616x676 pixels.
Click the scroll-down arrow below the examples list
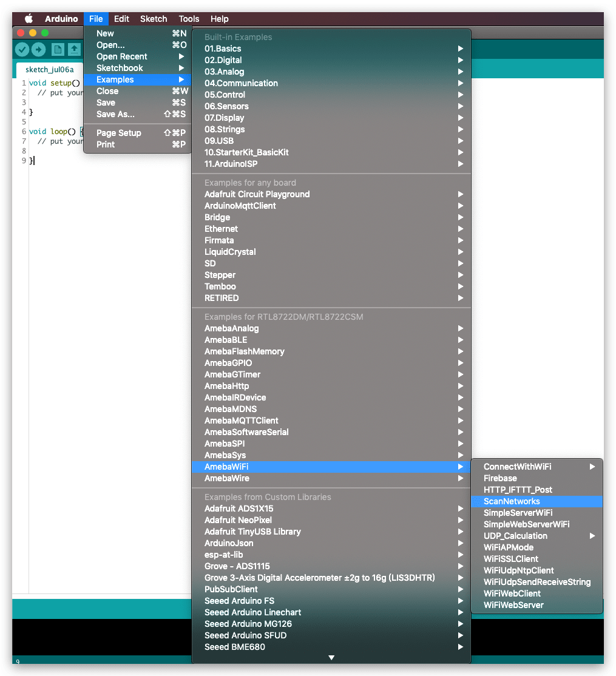(331, 657)
